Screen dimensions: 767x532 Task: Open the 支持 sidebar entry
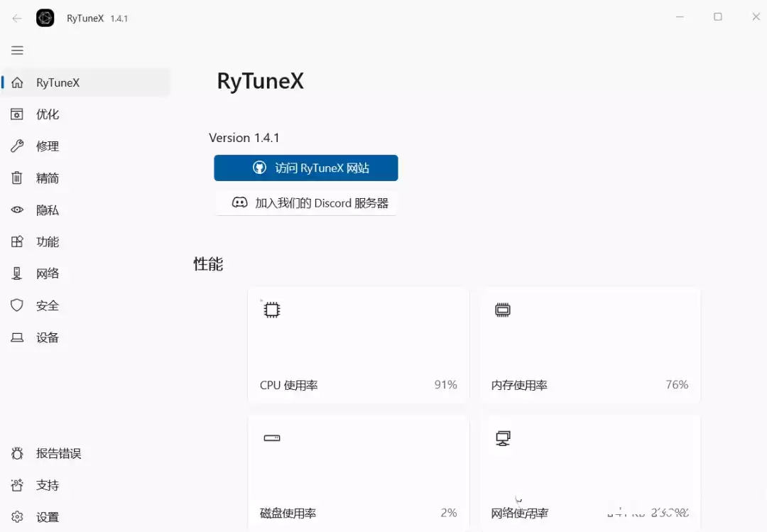click(x=16, y=484)
